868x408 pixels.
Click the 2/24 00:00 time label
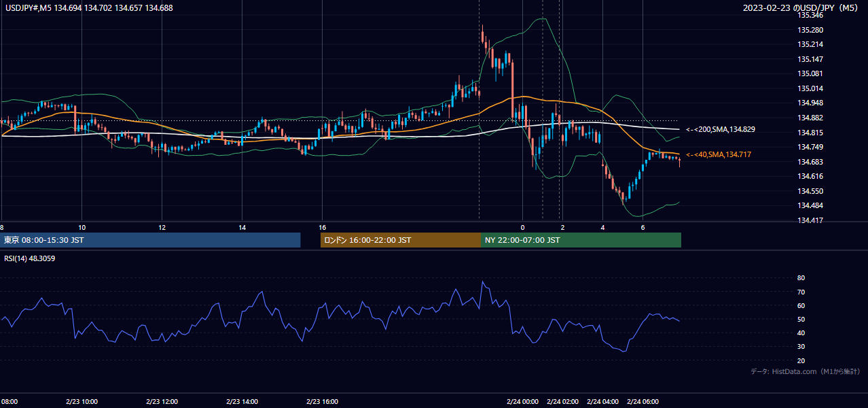pyautogui.click(x=523, y=402)
